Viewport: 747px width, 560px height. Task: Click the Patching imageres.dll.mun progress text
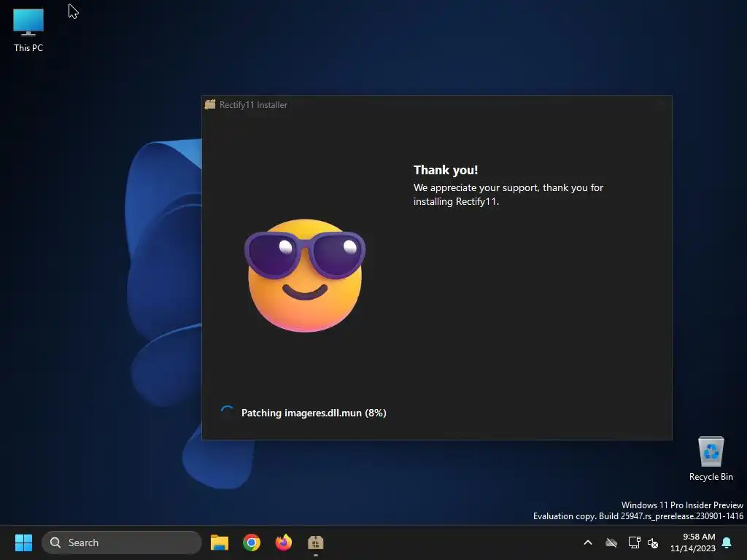click(x=314, y=413)
